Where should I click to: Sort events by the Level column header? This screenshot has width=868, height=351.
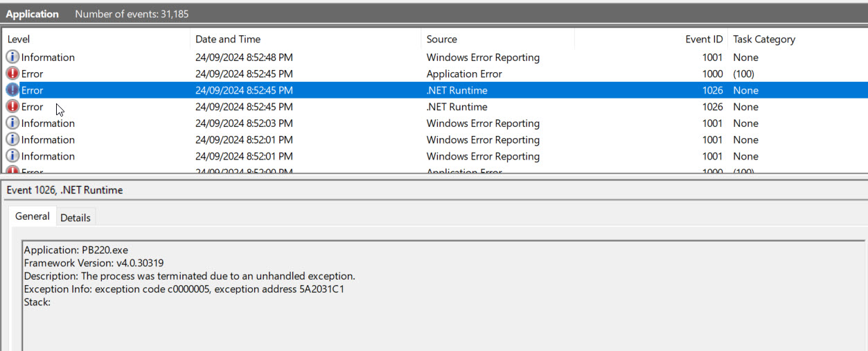point(19,40)
